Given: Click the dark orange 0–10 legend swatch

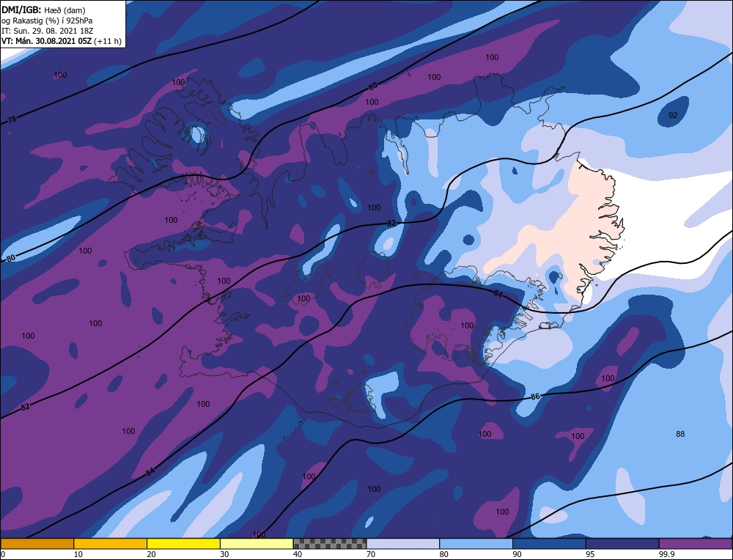Looking at the screenshot, I should tap(37, 543).
